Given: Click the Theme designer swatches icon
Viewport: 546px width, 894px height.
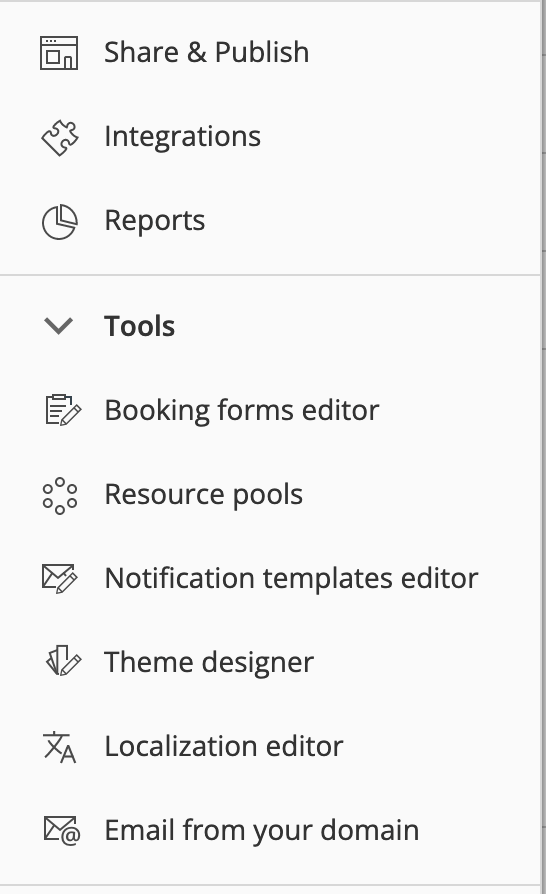Looking at the screenshot, I should click(x=63, y=661).
